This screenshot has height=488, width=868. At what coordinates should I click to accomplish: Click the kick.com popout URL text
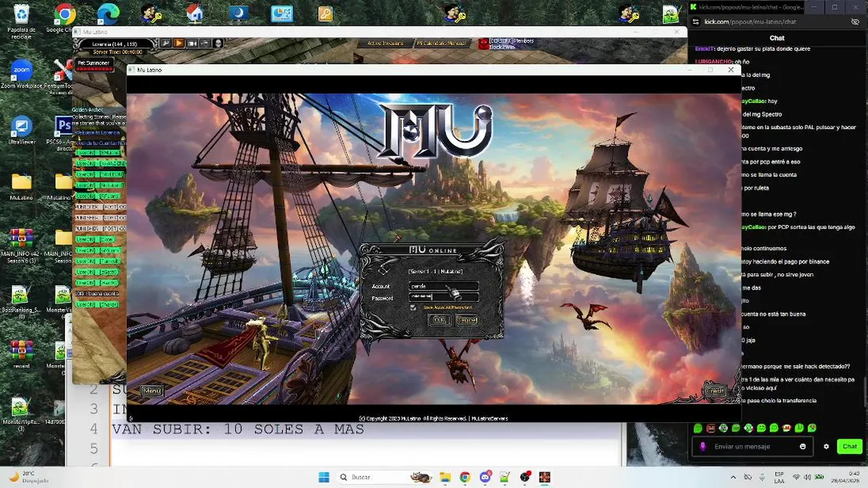click(750, 22)
